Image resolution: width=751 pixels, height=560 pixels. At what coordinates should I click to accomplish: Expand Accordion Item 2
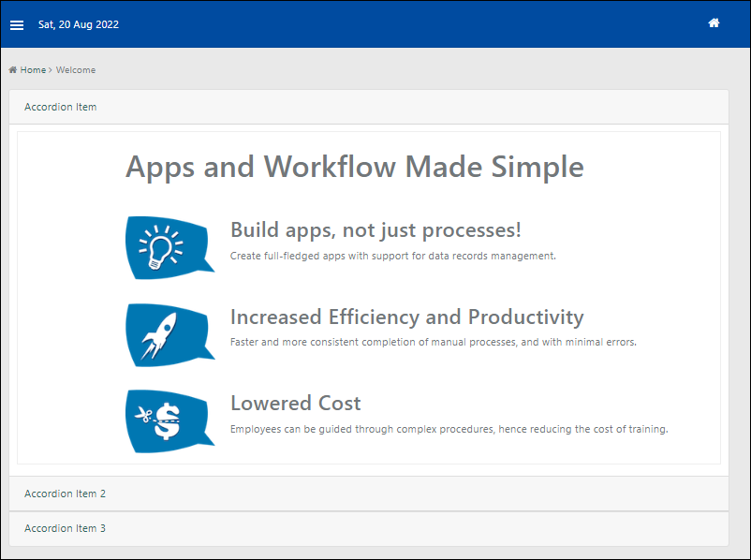coord(369,494)
